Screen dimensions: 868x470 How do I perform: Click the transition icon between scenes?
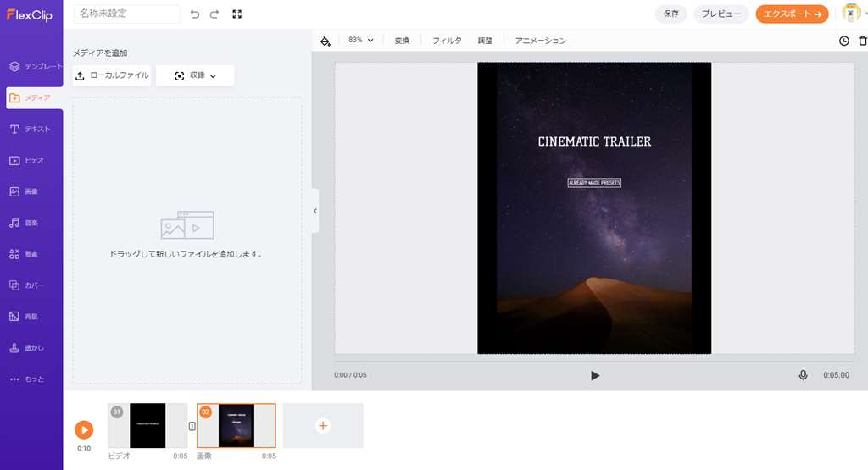click(x=192, y=426)
